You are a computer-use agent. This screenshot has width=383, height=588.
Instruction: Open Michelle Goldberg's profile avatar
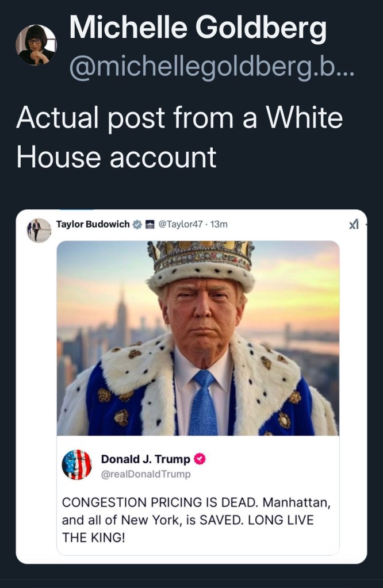tap(36, 45)
